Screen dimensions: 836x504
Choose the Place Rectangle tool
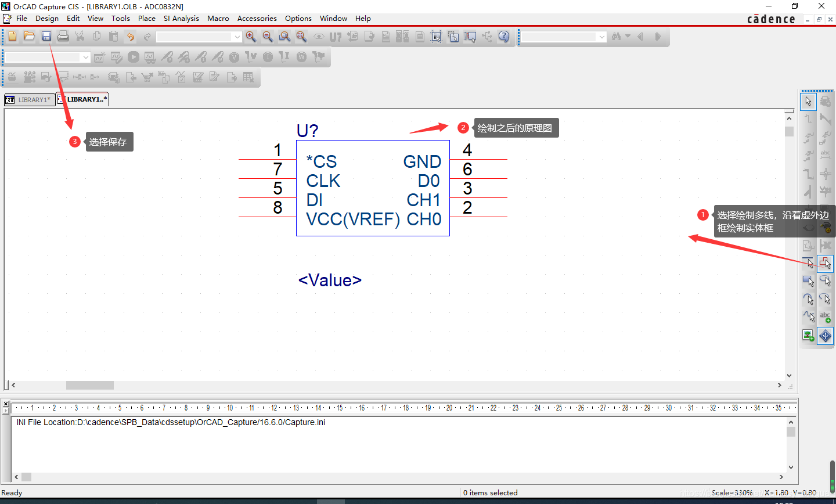point(808,282)
